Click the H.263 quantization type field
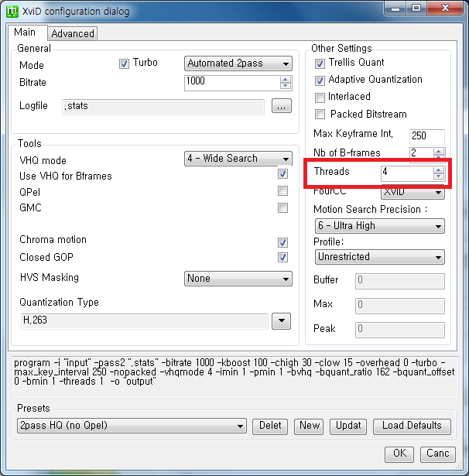Image resolution: width=469 pixels, height=476 pixels. tap(145, 321)
